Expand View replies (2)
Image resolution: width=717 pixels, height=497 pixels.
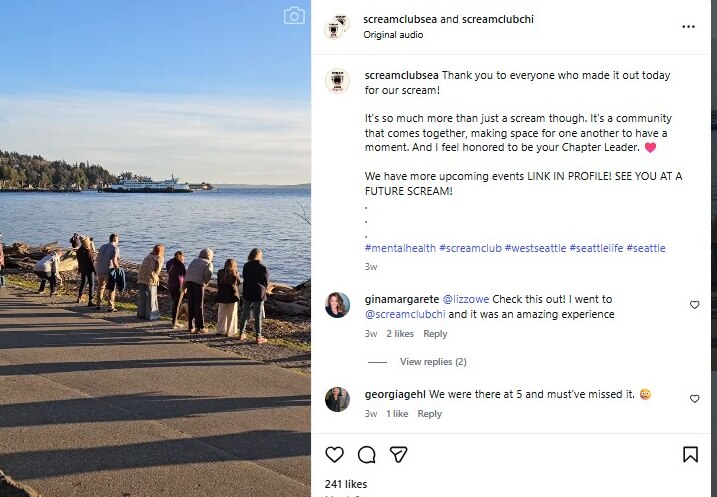[432, 362]
